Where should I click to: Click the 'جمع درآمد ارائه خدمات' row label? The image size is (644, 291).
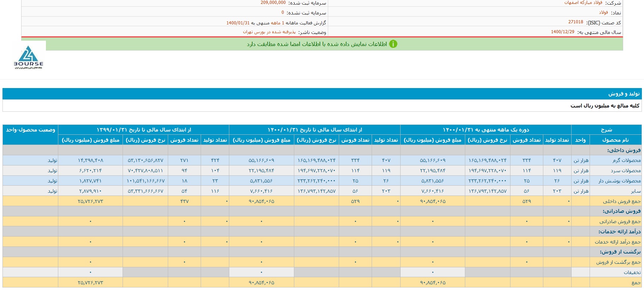point(618,242)
